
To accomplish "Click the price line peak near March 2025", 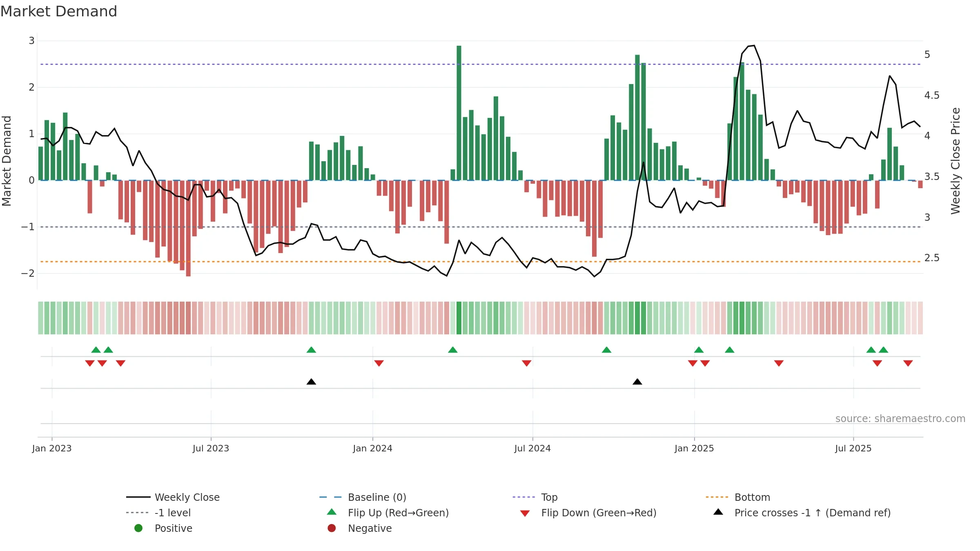I will pyautogui.click(x=754, y=46).
